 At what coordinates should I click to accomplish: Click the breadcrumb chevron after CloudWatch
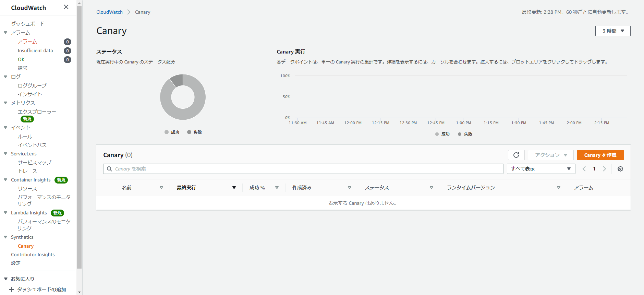click(129, 12)
